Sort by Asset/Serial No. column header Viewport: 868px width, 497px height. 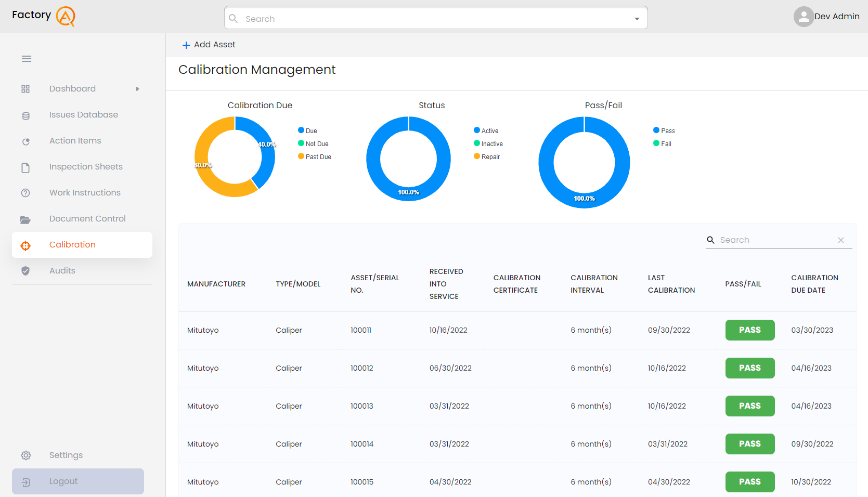pyautogui.click(x=375, y=284)
